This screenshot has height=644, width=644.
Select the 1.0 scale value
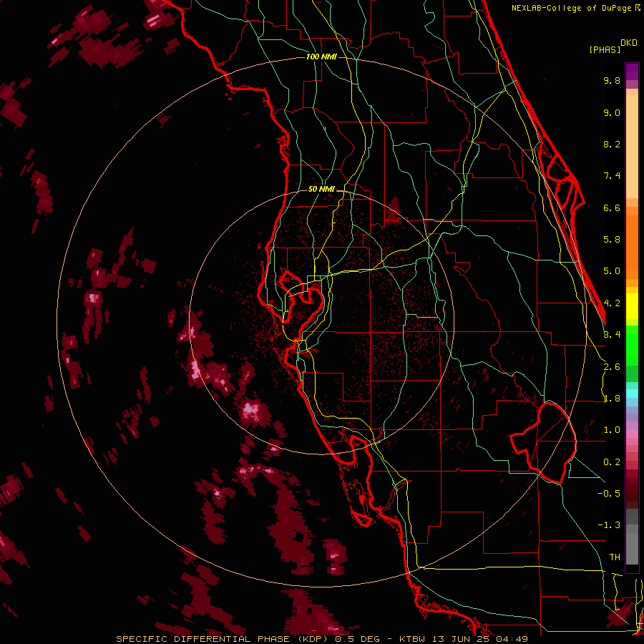click(612, 430)
